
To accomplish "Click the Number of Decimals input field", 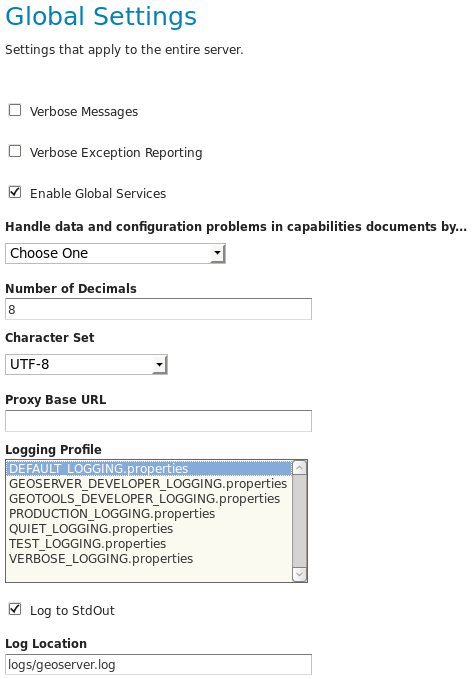I will tap(158, 309).
